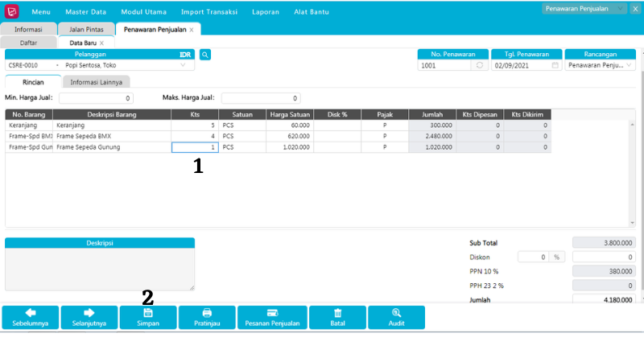Click the app logo icon at top left
Screen dimensions: 644x362
pyautogui.click(x=12, y=11)
